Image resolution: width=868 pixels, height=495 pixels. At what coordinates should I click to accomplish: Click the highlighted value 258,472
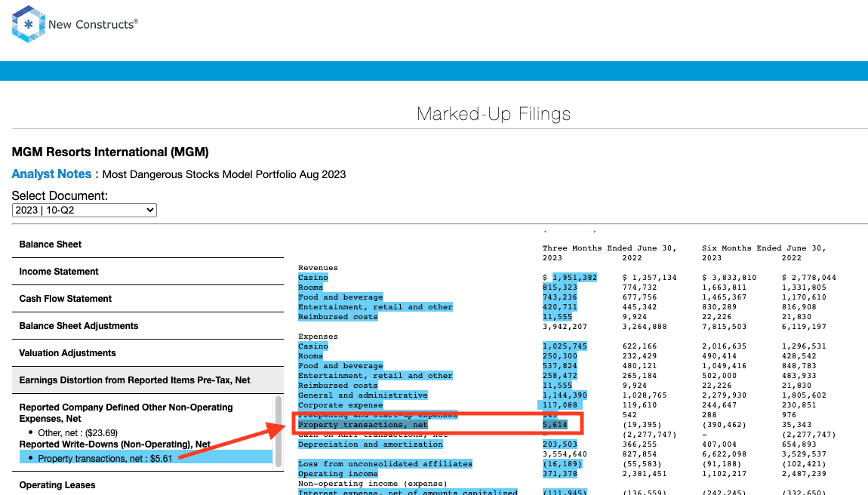pyautogui.click(x=559, y=376)
